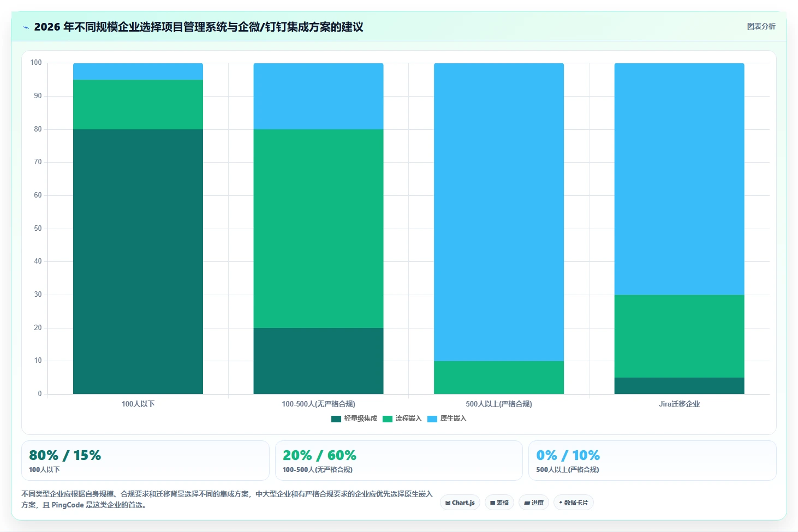Image resolution: width=798 pixels, height=532 pixels.
Task: Click the 100-500人(无严格合规) x-axis label
Action: (318, 404)
